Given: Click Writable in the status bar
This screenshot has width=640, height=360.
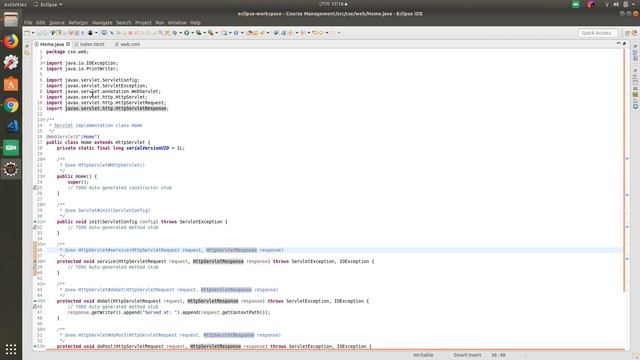Looking at the screenshot, I should coord(423,355).
